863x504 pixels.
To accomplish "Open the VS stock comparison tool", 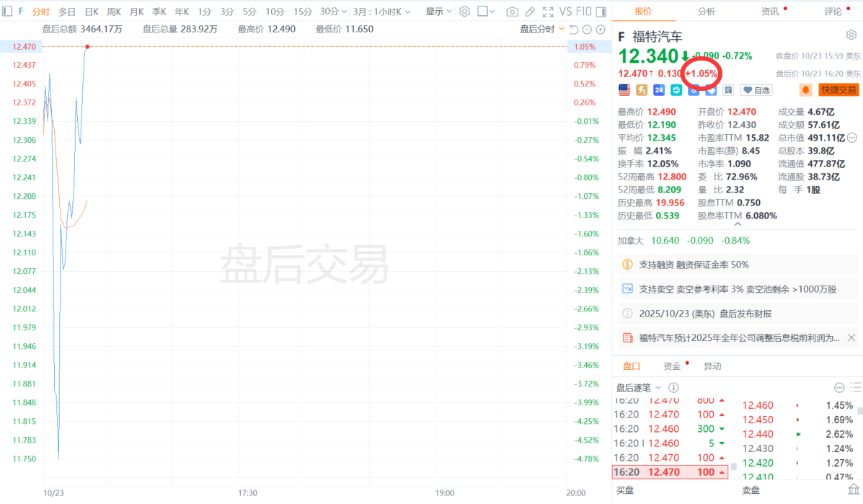I will coord(565,12).
